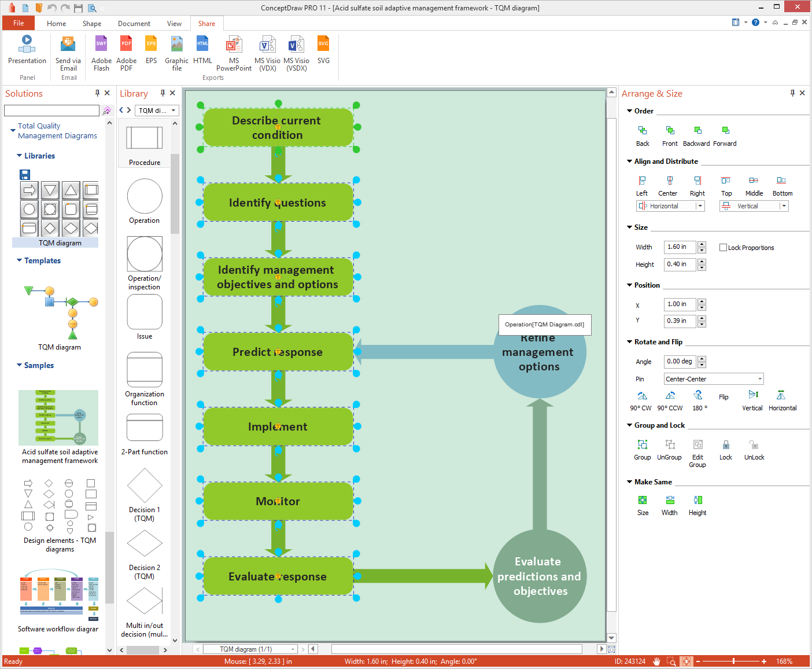
Task: Collapse the Rotate and Flip section
Action: (630, 342)
